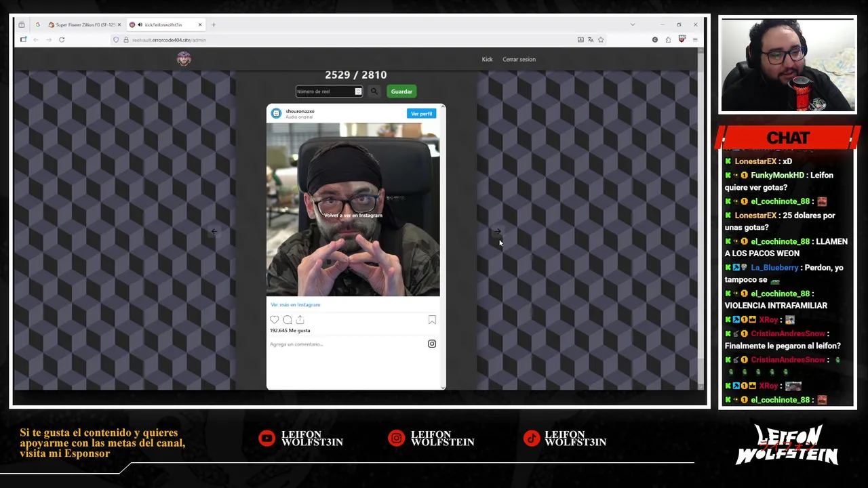Viewport: 868px width, 488px height.
Task: Open comments with the speech bubble icon
Action: (287, 320)
